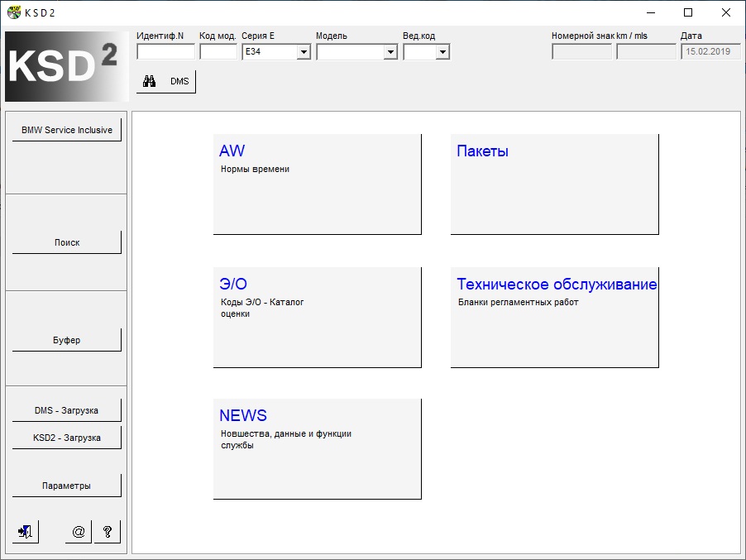Expand the Вед.код dropdown
Image resolution: width=746 pixels, height=560 pixels.
tap(442, 52)
